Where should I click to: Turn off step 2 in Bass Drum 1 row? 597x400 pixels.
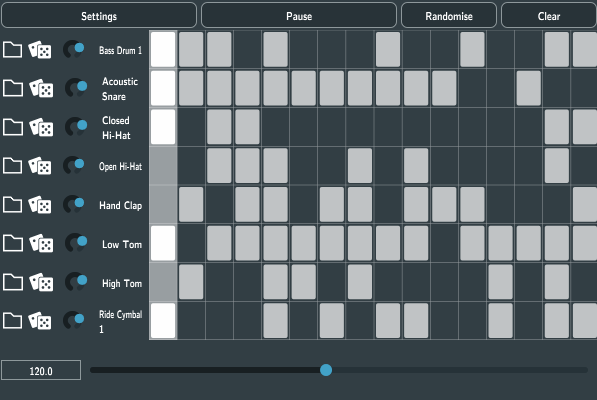pyautogui.click(x=191, y=49)
